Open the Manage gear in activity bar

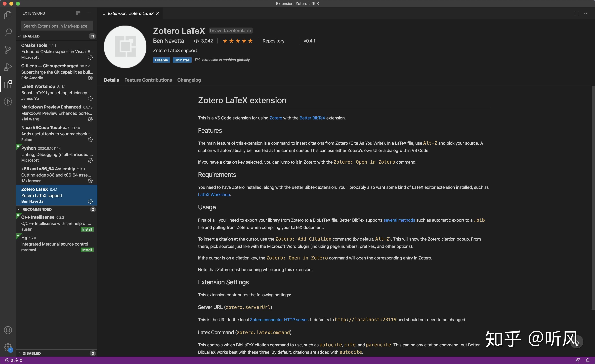[x=8, y=347]
